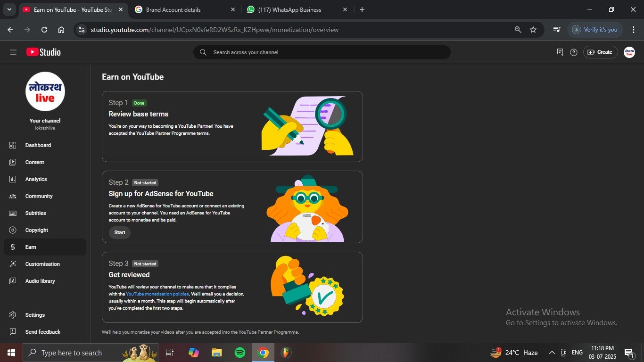Screen dimensions: 644x362
Task: Open a new browser tab
Action: click(362, 9)
